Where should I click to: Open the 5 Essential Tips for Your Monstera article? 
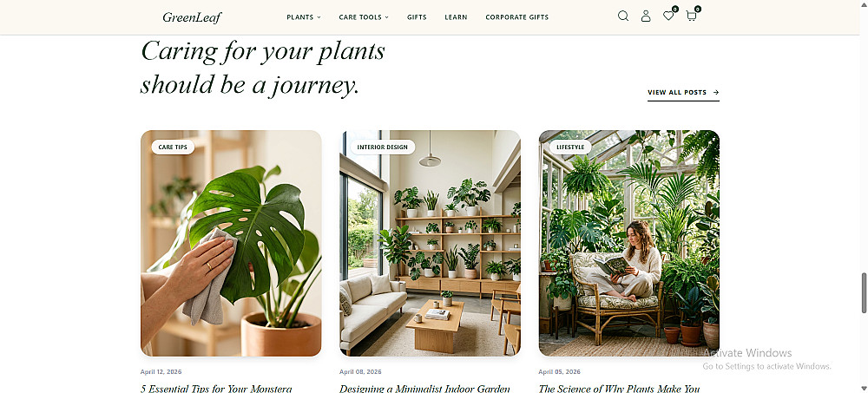(x=216, y=389)
